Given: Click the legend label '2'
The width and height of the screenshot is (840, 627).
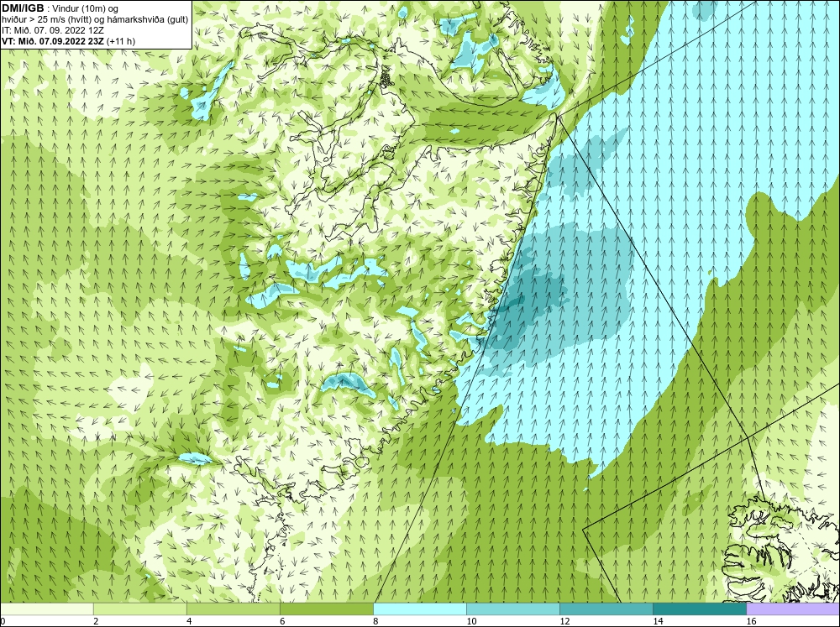Looking at the screenshot, I should 96,621.
